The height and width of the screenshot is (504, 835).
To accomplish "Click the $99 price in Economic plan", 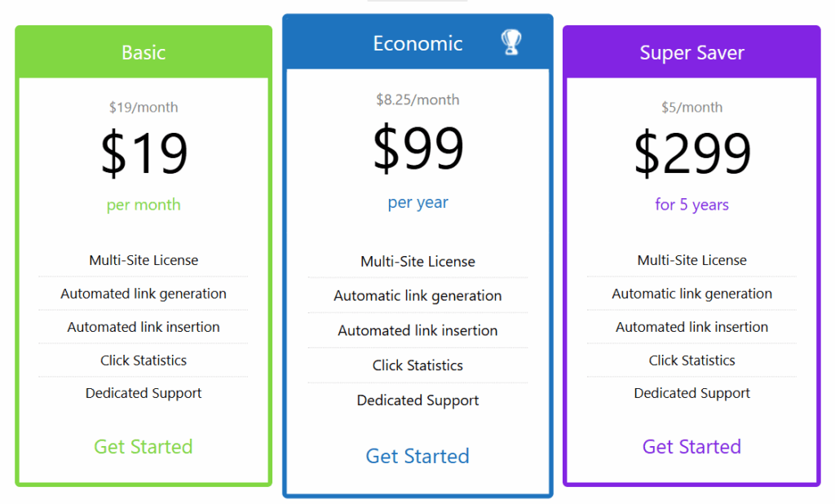I will tap(418, 148).
